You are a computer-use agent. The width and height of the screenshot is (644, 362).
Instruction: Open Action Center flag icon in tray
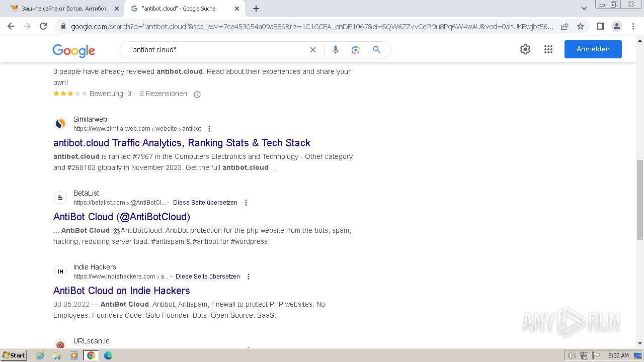(x=596, y=355)
